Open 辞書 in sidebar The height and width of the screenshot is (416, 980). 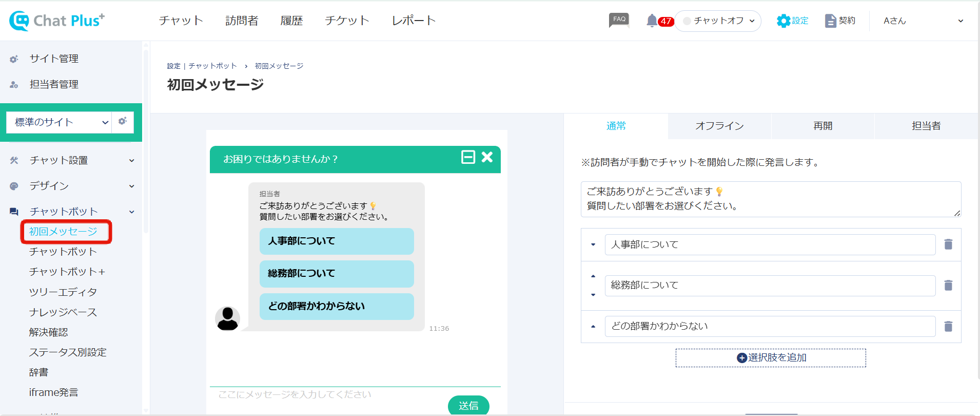(39, 372)
